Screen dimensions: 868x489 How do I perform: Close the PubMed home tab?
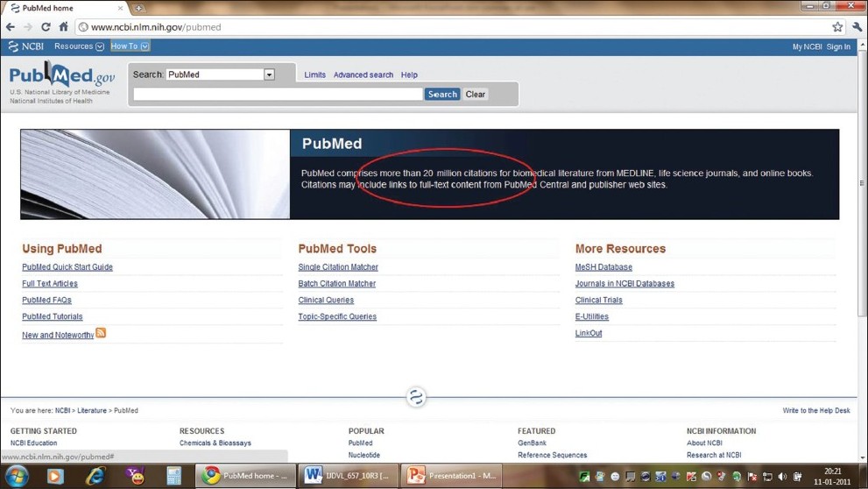[120, 8]
